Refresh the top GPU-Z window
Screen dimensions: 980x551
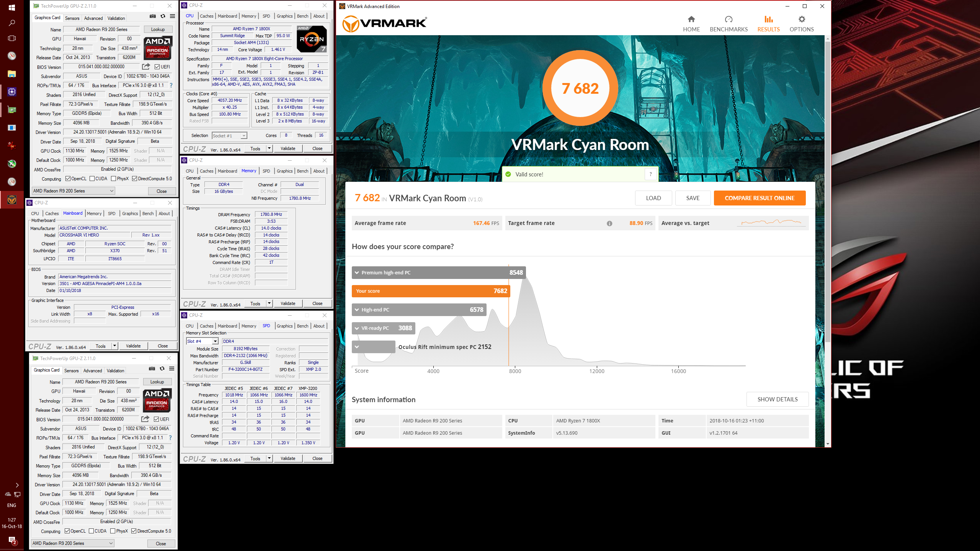(x=163, y=16)
